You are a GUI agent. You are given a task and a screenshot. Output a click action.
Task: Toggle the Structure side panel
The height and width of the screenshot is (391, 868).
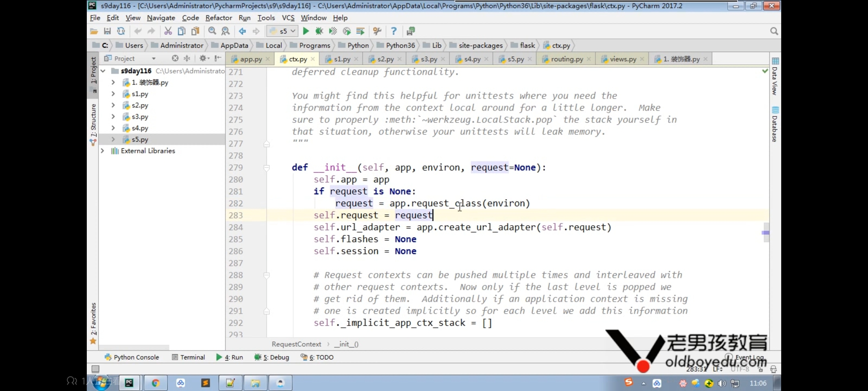(x=93, y=121)
